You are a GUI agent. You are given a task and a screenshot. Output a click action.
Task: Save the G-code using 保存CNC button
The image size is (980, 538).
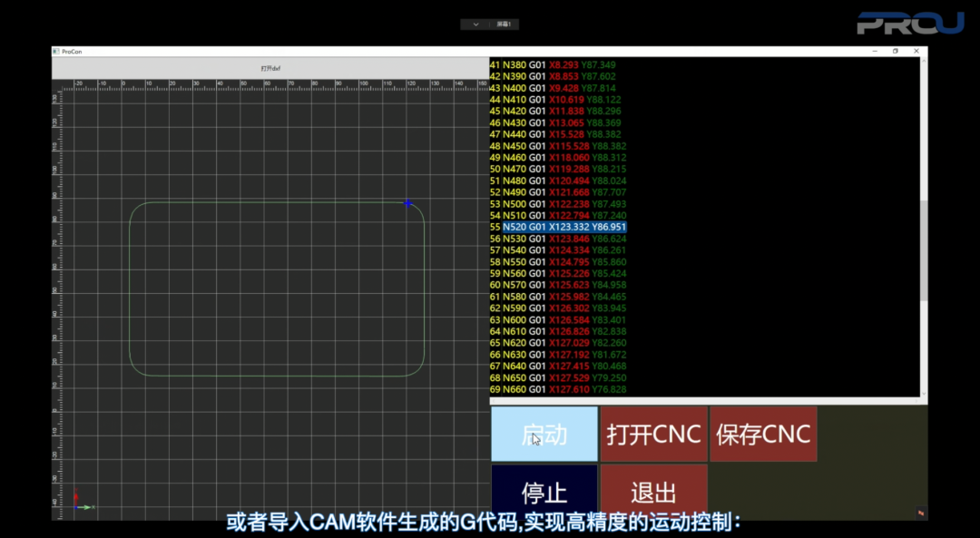click(x=763, y=434)
